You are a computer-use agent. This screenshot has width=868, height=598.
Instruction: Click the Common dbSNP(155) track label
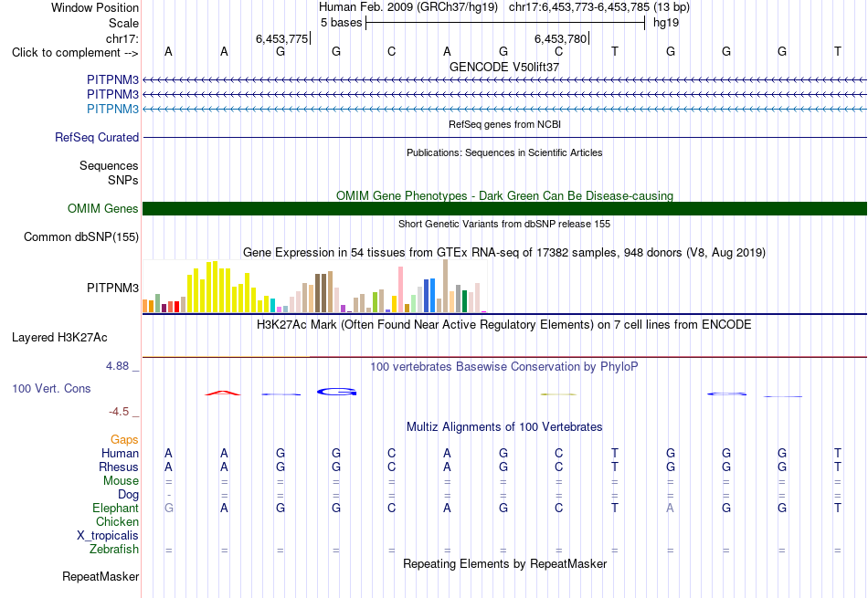tap(81, 236)
